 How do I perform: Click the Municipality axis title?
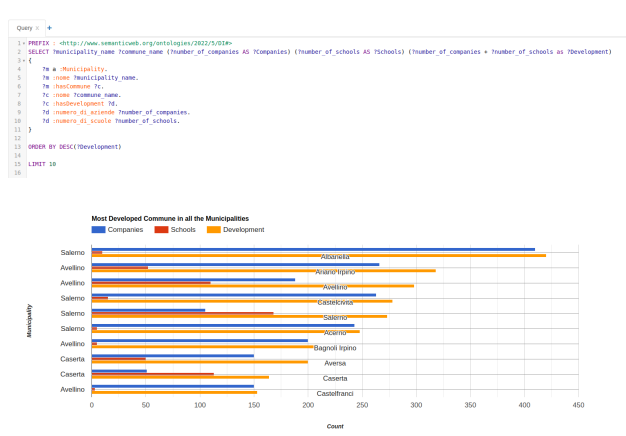29,321
